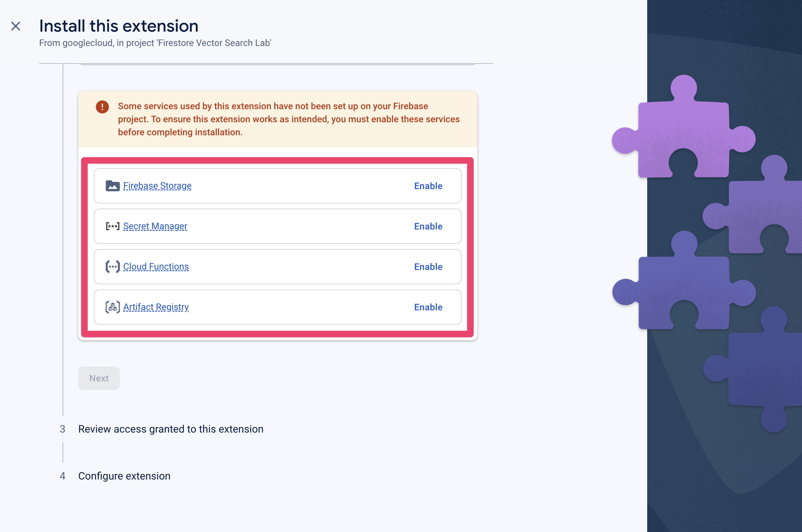Enable Artifact Registry service
Image resolution: width=802 pixels, height=532 pixels.
428,307
